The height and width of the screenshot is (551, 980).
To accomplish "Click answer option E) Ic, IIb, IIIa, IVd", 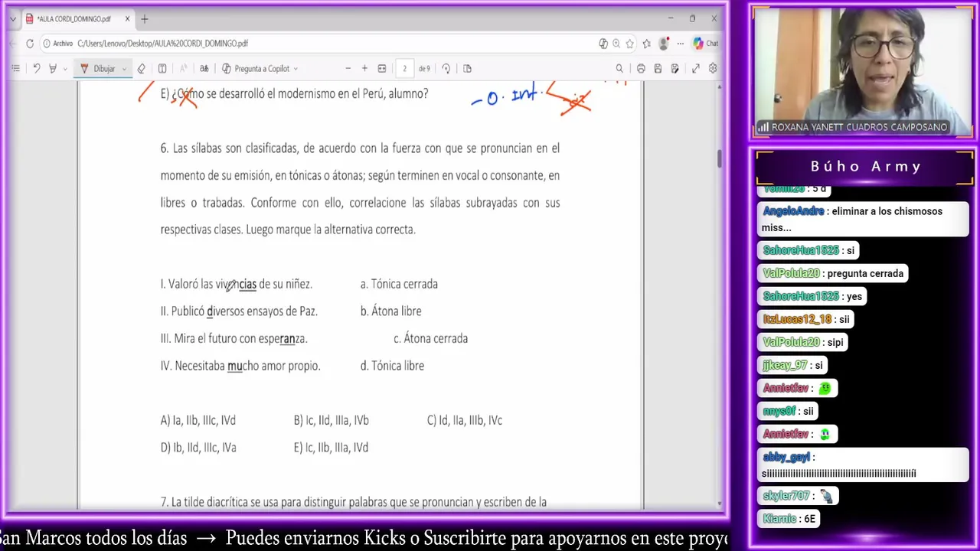I will (x=331, y=448).
